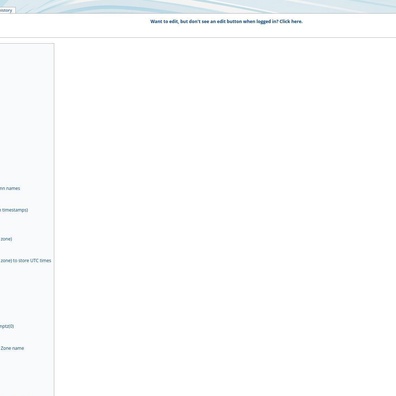Follow the 'Click here.' link text

[x=291, y=21]
